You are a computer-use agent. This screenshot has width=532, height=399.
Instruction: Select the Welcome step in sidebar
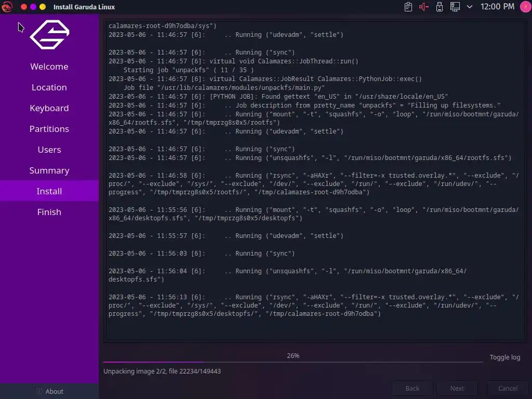[x=49, y=66]
